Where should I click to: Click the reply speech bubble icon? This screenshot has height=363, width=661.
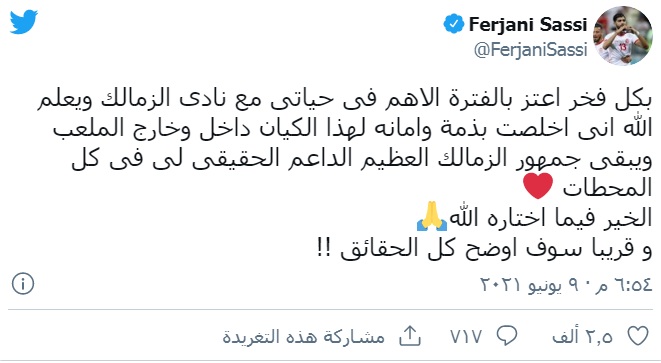click(507, 336)
